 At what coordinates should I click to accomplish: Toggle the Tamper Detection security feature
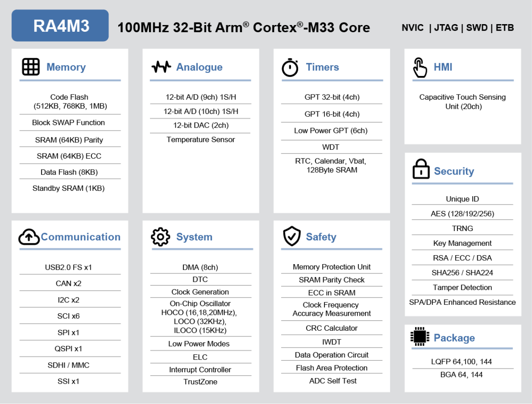(x=463, y=287)
